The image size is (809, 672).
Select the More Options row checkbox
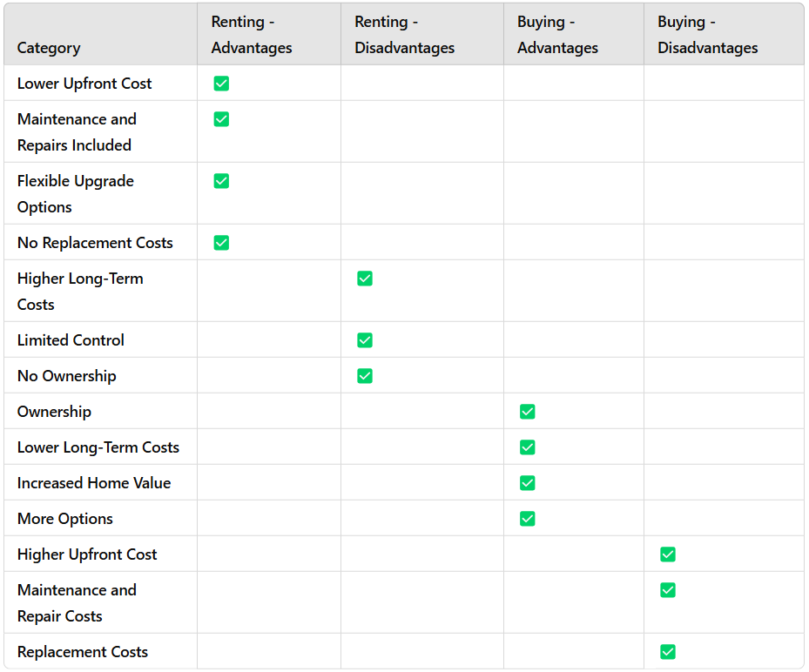tap(527, 519)
